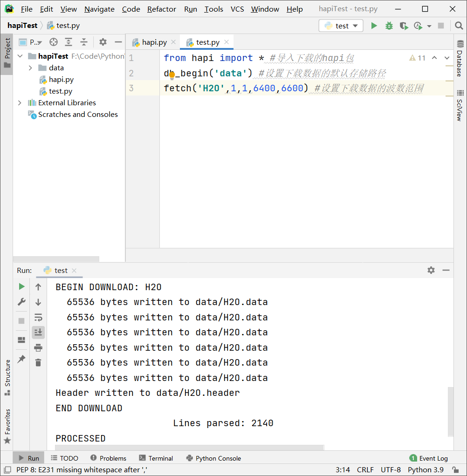Select opened file locate target icon
Image resolution: width=467 pixels, height=476 pixels.
pyautogui.click(x=54, y=42)
